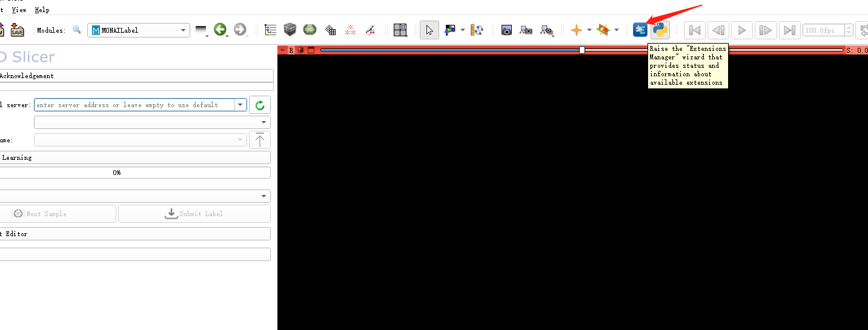Viewport: 868px width, 330px height.
Task: Refresh the MONAI Label server connection
Action: click(260, 105)
